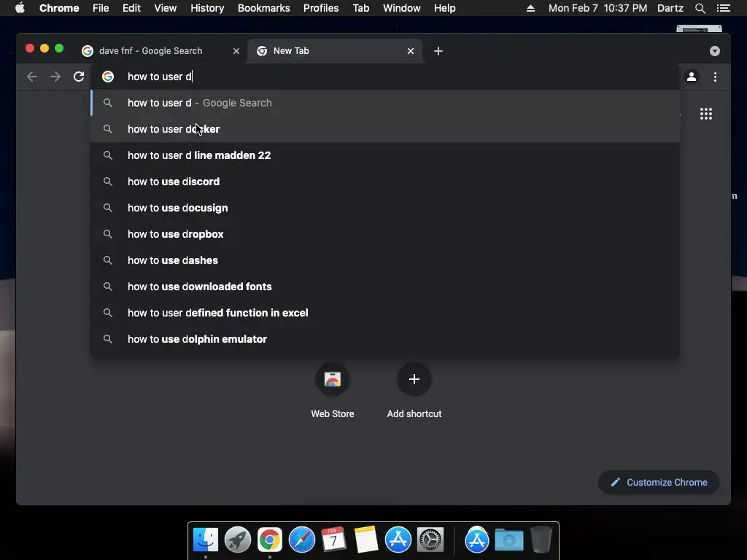Close the New Tab tab
The height and width of the screenshot is (560, 747).
point(411,51)
